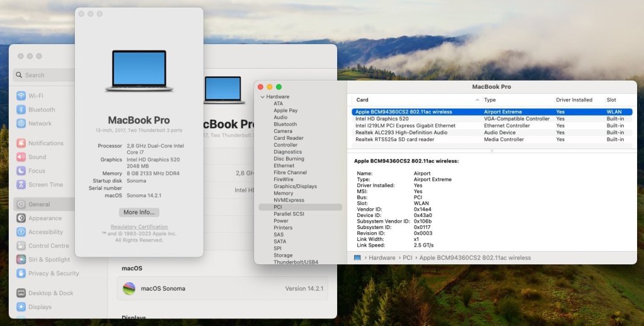The height and width of the screenshot is (326, 644).
Task: Sort by the Driver Installed column
Action: coord(574,100)
